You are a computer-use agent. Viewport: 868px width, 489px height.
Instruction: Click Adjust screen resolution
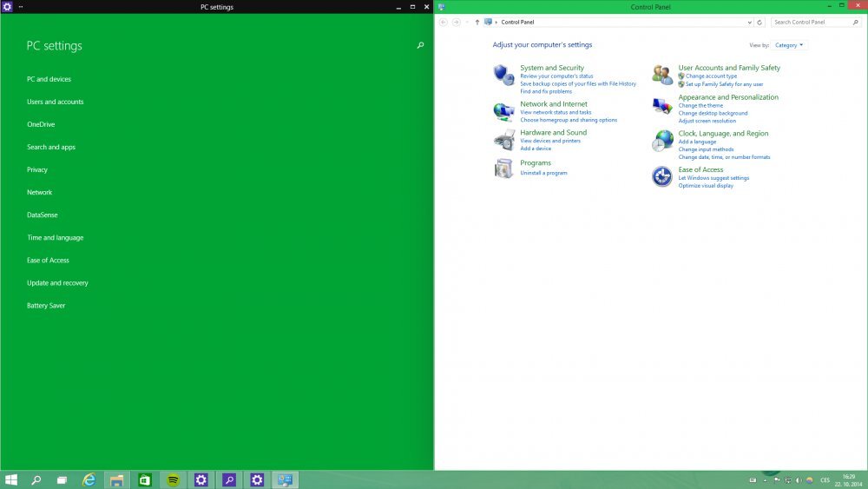(707, 121)
